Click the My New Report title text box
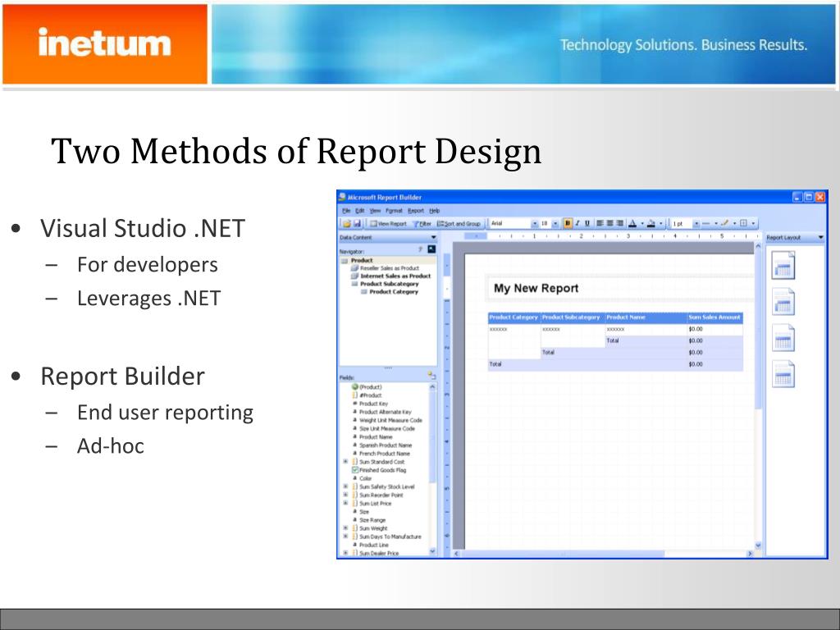Image resolution: width=840 pixels, height=630 pixels. tap(619, 288)
